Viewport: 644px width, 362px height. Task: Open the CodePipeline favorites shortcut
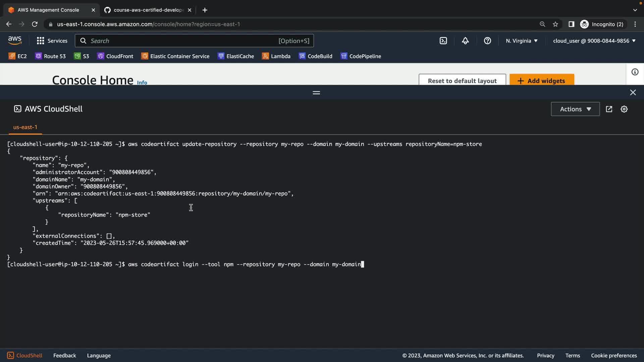coord(361,56)
